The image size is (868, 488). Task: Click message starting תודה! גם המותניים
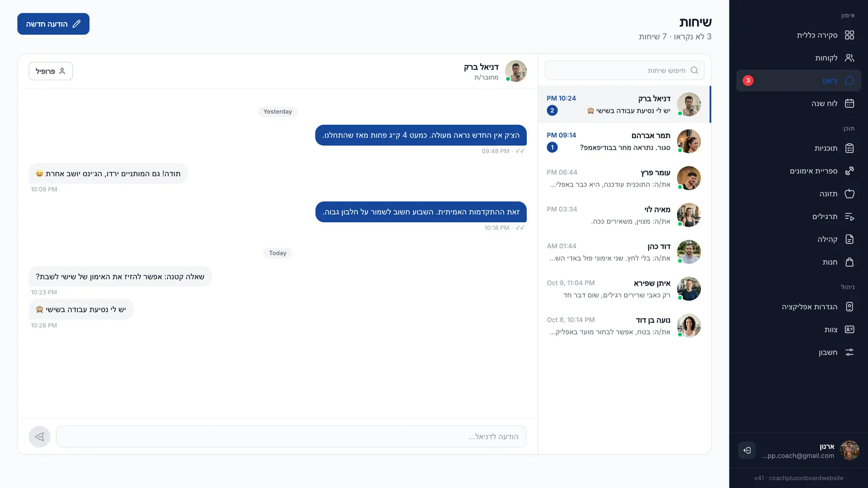pos(108,174)
